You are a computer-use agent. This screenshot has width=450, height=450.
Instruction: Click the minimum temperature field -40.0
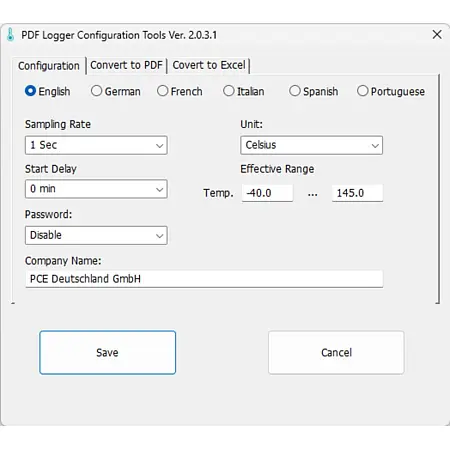[x=267, y=193]
